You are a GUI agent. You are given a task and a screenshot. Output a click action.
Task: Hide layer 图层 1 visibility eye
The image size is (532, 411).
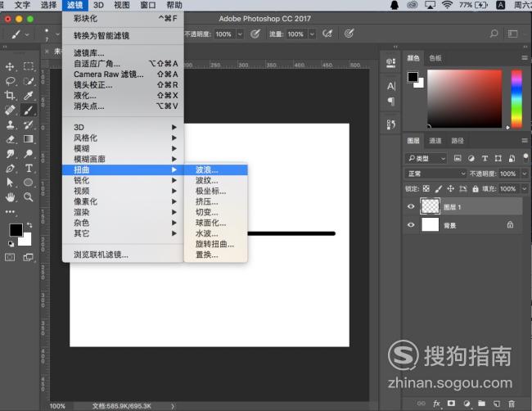pyautogui.click(x=411, y=206)
